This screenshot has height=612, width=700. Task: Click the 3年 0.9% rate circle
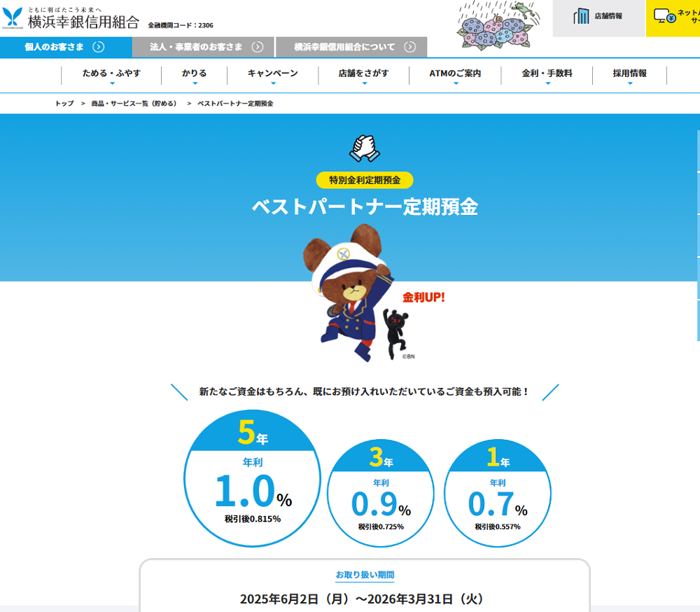point(381,493)
